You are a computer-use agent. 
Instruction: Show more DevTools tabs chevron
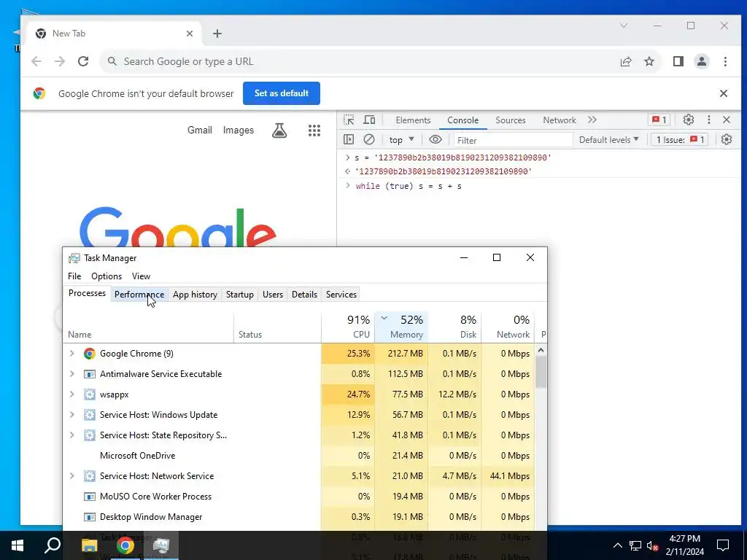point(592,120)
